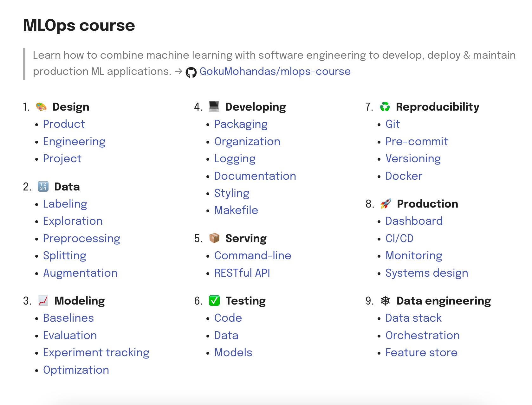
Task: Go to the Preprocessing lesson
Action: tap(81, 238)
